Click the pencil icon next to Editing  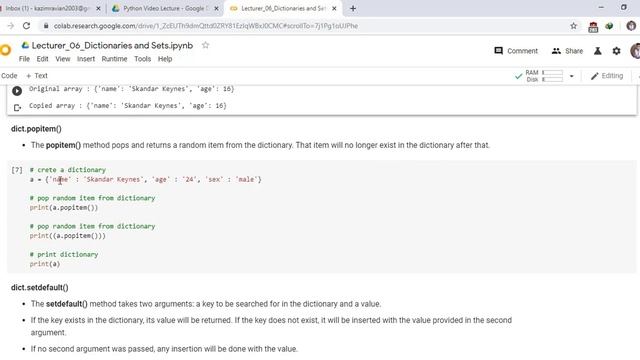pyautogui.click(x=595, y=76)
